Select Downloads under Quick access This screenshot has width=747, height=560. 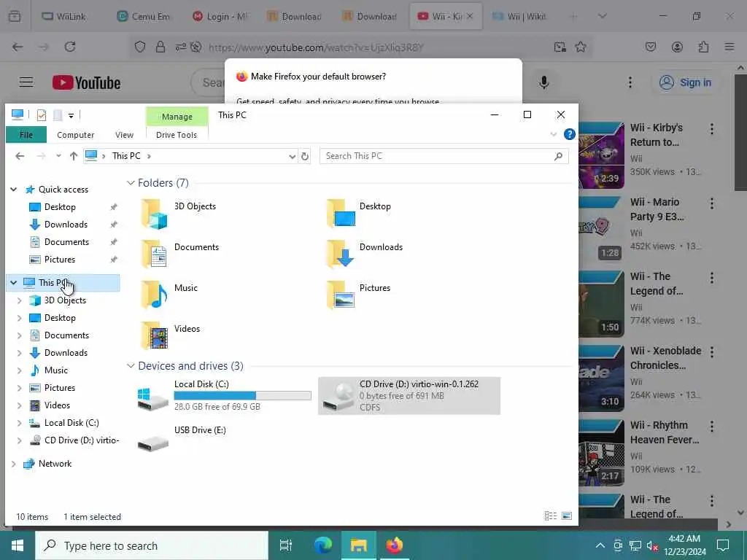point(66,225)
